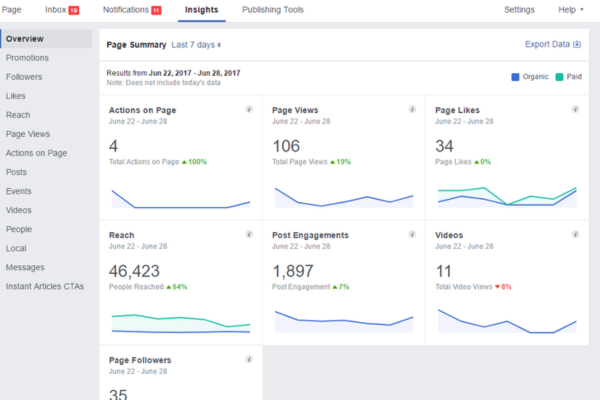Open Reach in the sidebar
This screenshot has width=600, height=400.
(18, 115)
